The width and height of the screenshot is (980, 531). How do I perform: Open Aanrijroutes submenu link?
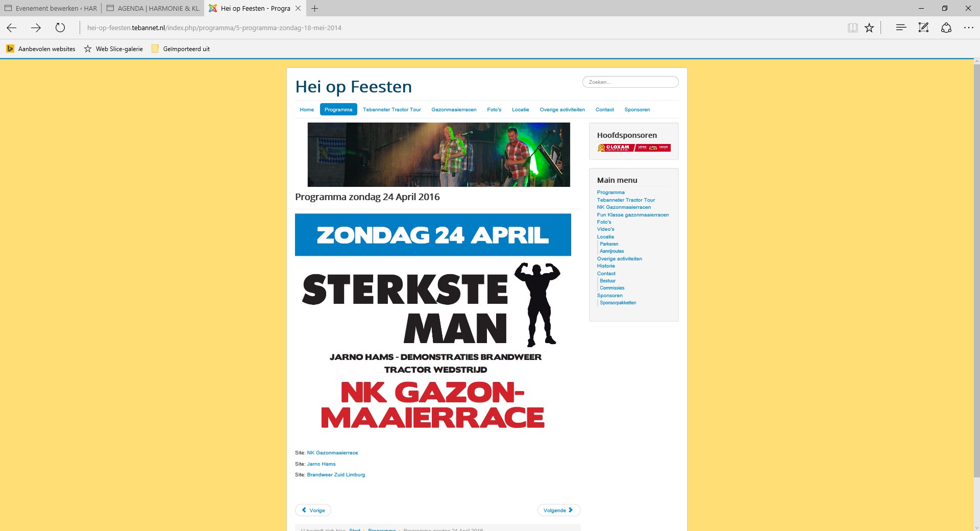[x=612, y=251]
